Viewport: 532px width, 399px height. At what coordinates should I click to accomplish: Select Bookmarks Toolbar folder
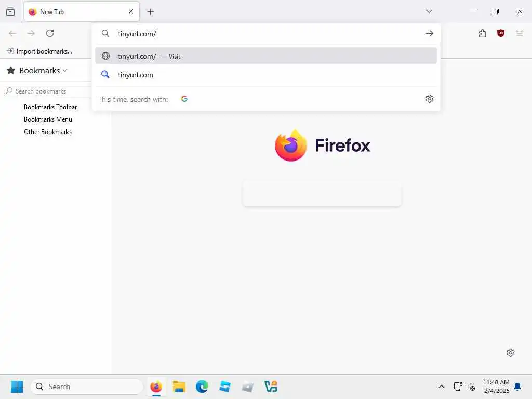tap(50, 107)
